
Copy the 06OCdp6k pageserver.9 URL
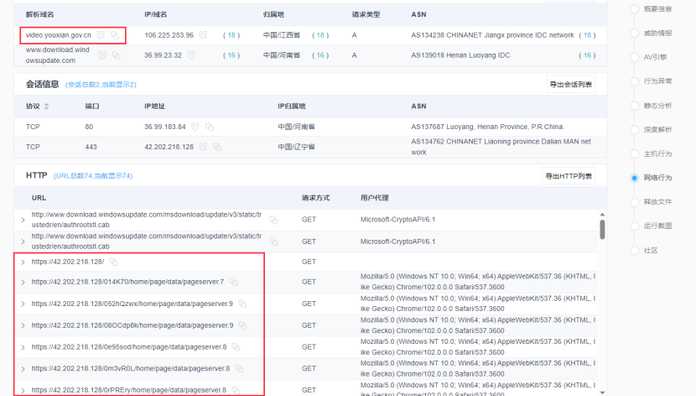point(242,325)
